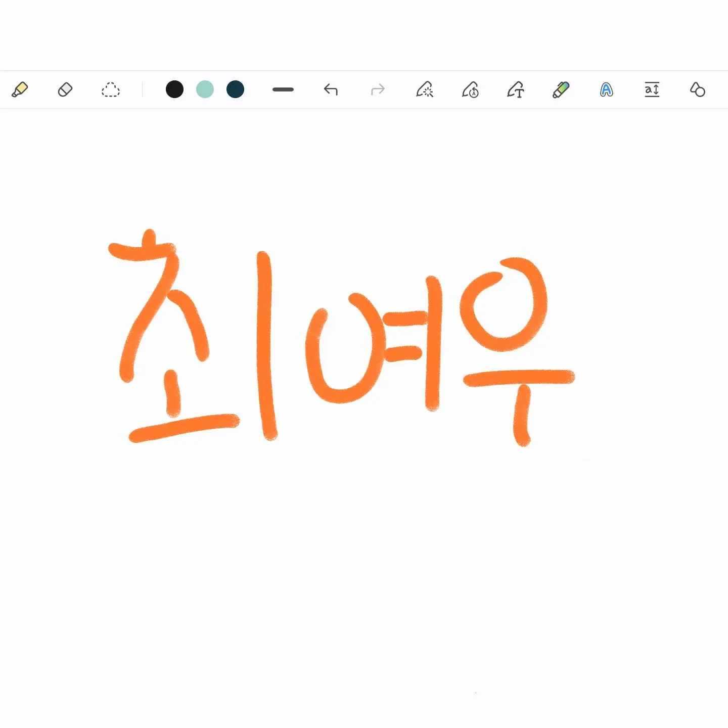Open the shapes tool

(698, 89)
